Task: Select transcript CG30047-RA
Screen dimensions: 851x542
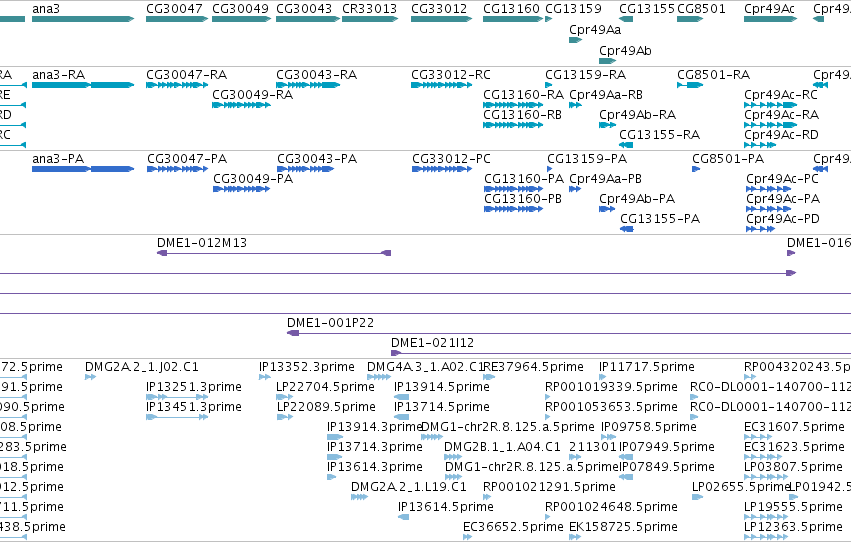Action: point(177,85)
